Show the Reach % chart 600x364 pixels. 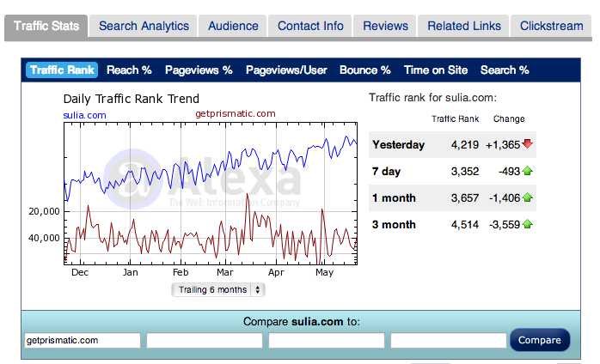pyautogui.click(x=129, y=70)
